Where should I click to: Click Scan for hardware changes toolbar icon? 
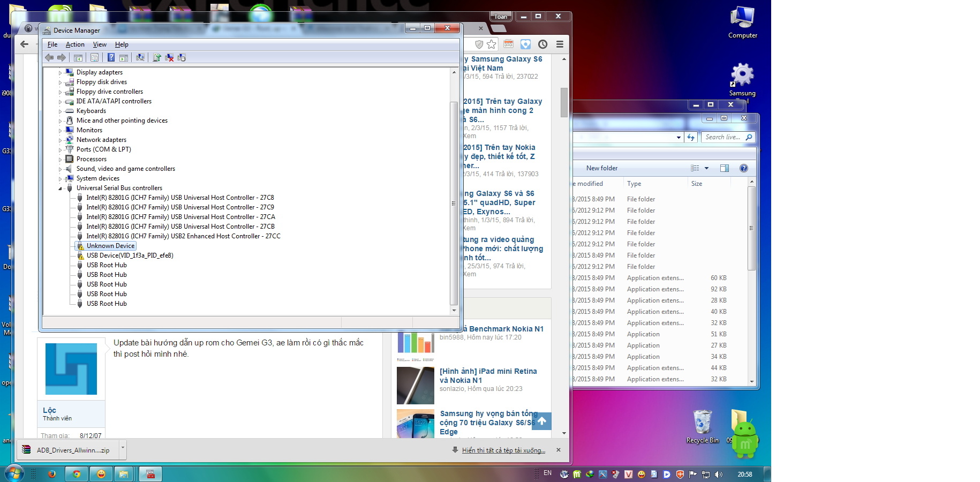[x=140, y=57]
